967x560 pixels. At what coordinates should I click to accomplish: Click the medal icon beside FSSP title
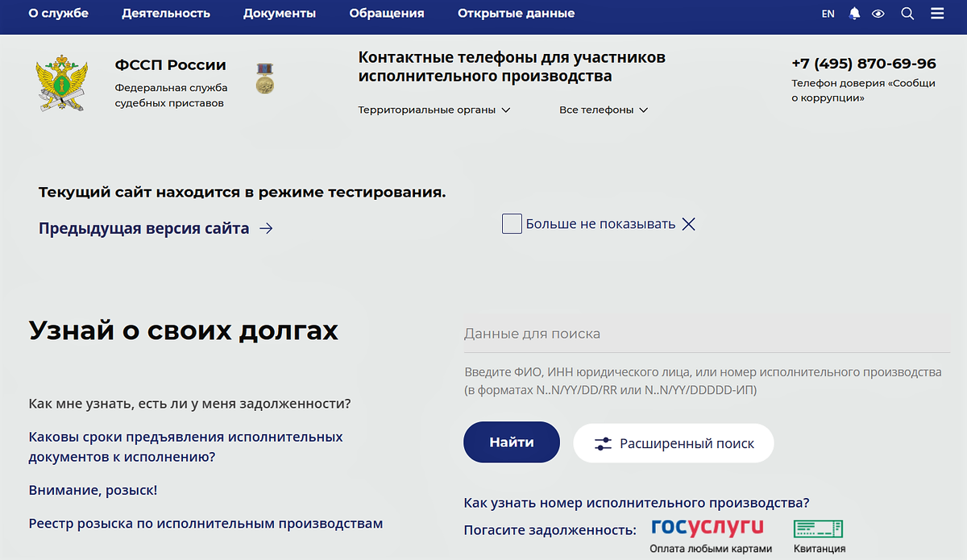click(x=265, y=78)
